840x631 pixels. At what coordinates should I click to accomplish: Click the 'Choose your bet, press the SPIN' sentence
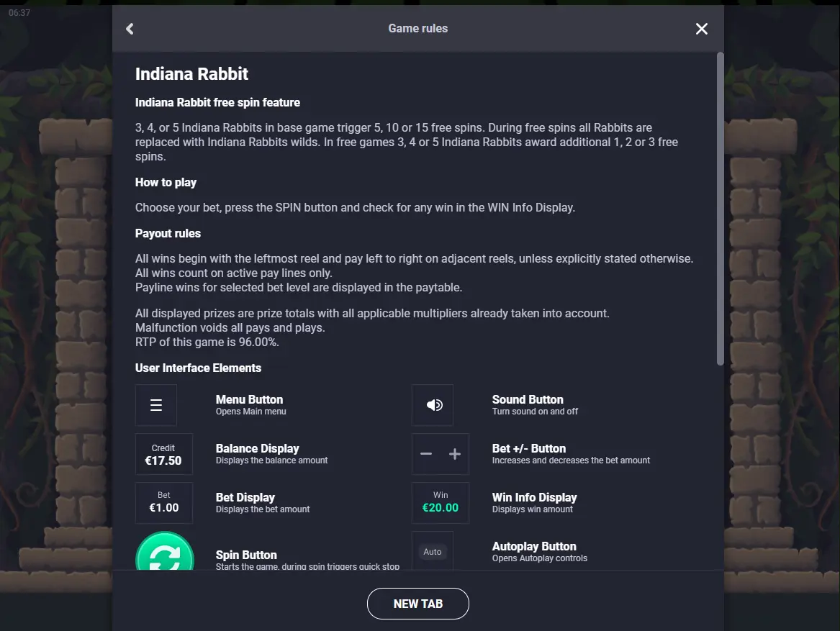355,208
